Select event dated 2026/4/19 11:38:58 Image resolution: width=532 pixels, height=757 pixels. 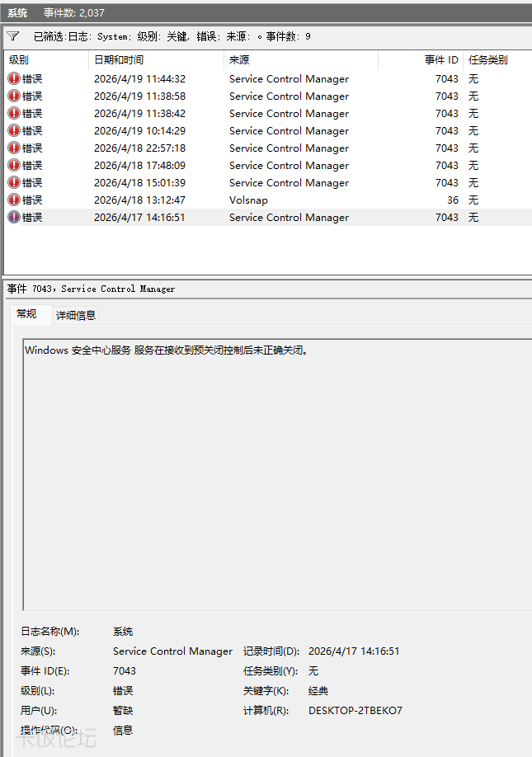(268, 96)
